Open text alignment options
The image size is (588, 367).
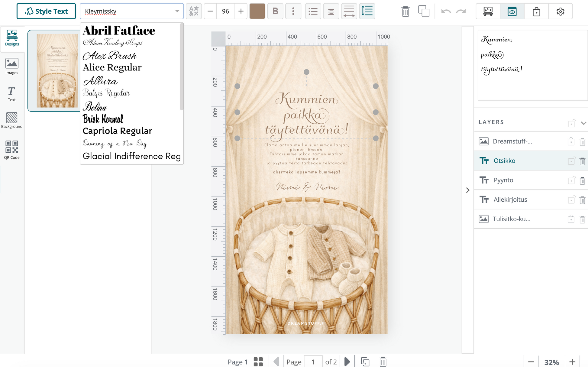coord(331,11)
